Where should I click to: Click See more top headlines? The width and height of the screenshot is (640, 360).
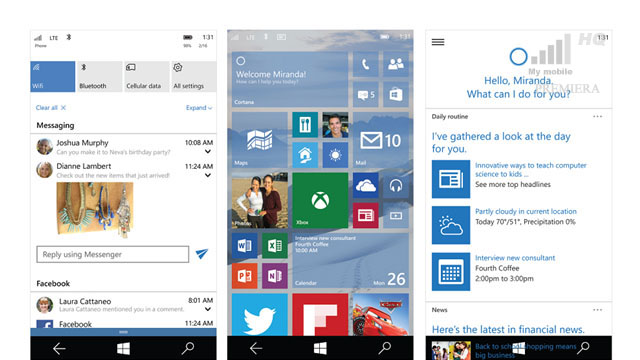[x=513, y=184]
